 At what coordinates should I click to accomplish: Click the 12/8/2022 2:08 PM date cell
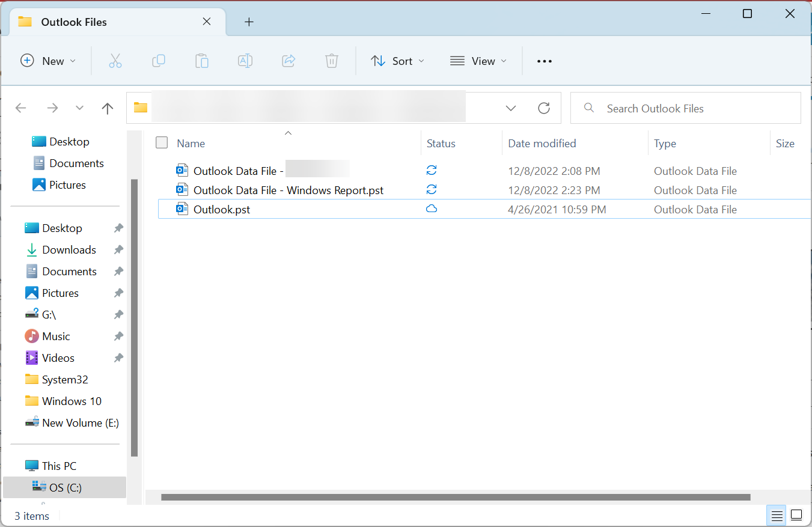554,171
